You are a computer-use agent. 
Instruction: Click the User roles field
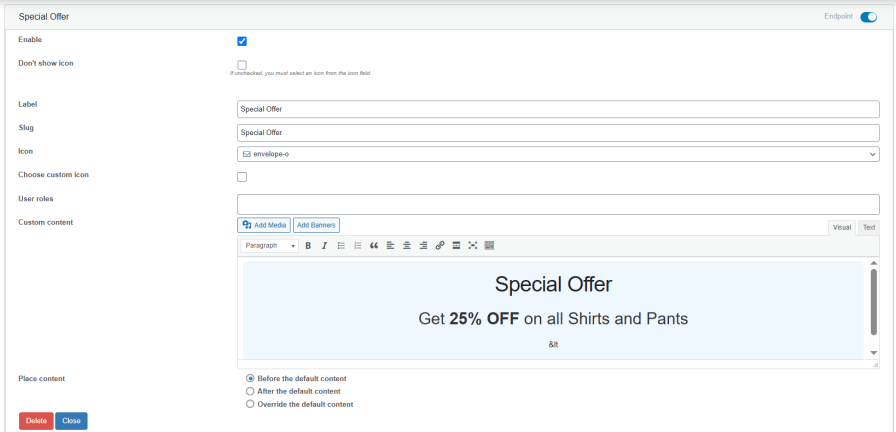558,205
